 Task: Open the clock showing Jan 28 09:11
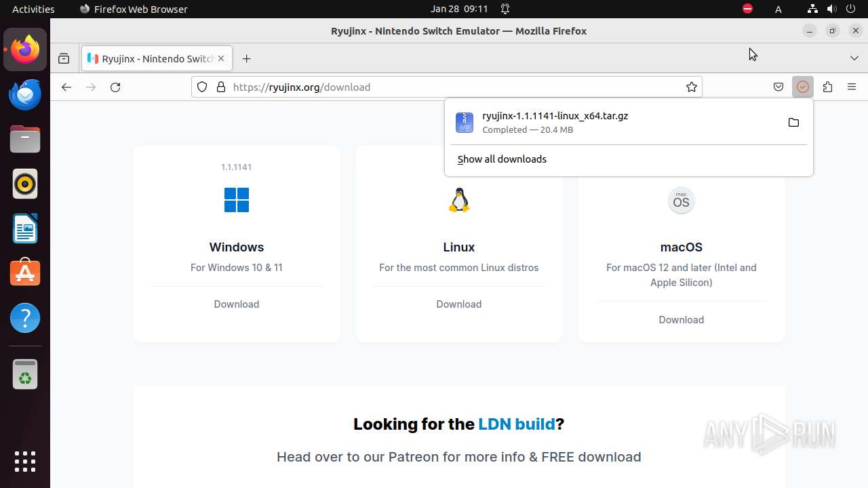click(x=459, y=9)
